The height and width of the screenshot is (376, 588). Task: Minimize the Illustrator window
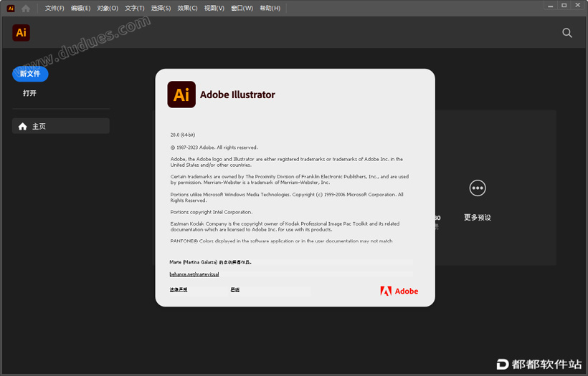tap(551, 5)
